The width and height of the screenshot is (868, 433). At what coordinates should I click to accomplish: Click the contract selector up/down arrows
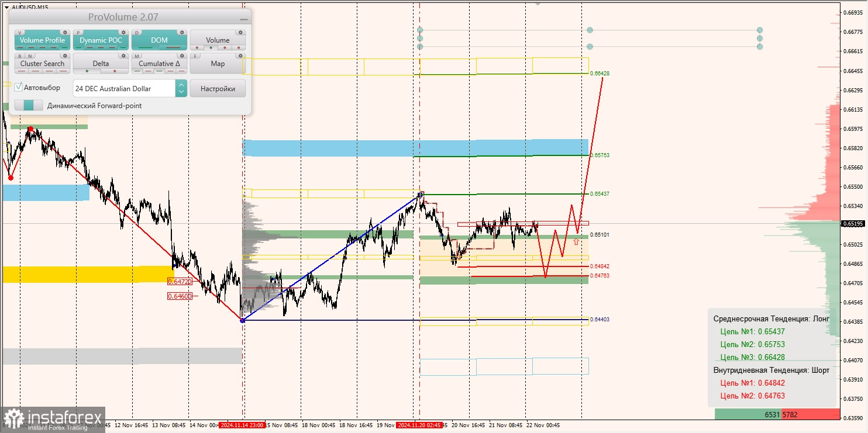point(181,89)
